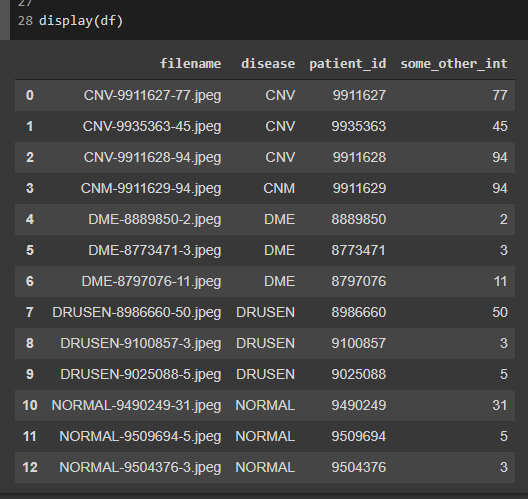Click the CNM disease value
Image resolution: width=528 pixels, height=499 pixels.
pos(279,188)
